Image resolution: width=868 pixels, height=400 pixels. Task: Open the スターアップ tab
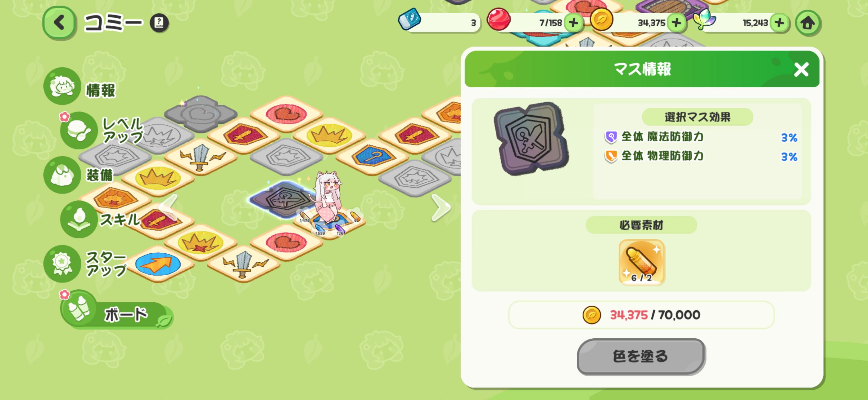click(x=86, y=264)
